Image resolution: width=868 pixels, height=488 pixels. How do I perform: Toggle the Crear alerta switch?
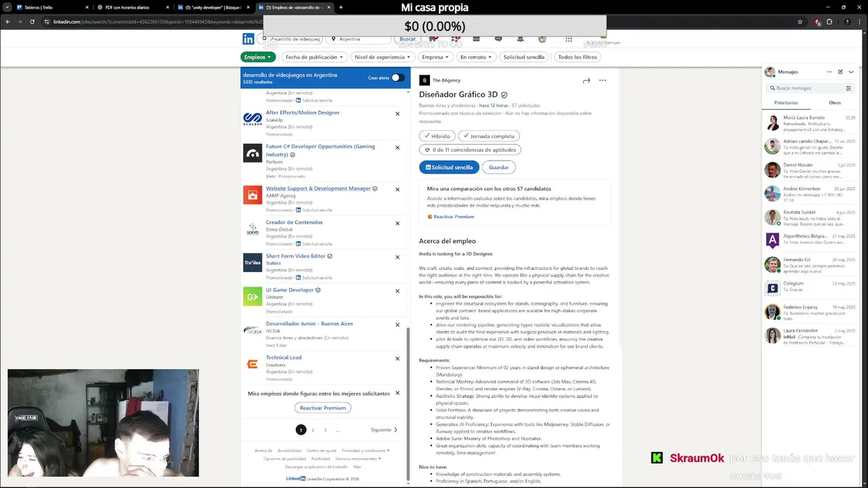(398, 78)
